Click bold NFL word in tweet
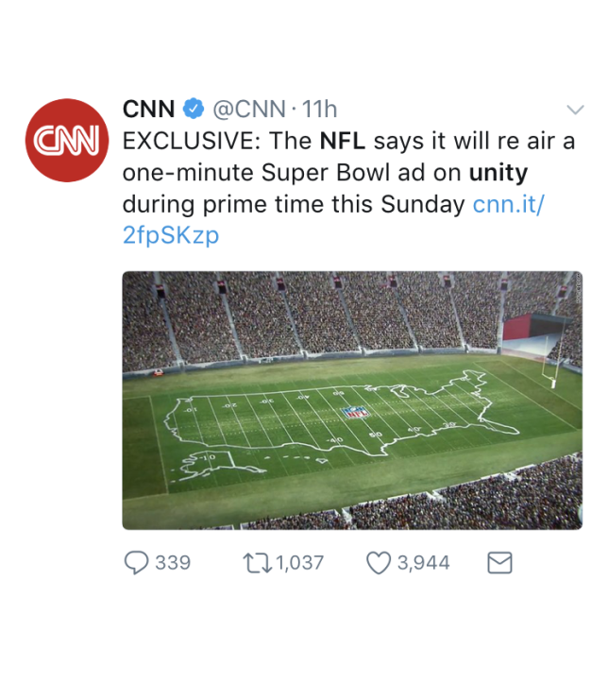 [343, 142]
